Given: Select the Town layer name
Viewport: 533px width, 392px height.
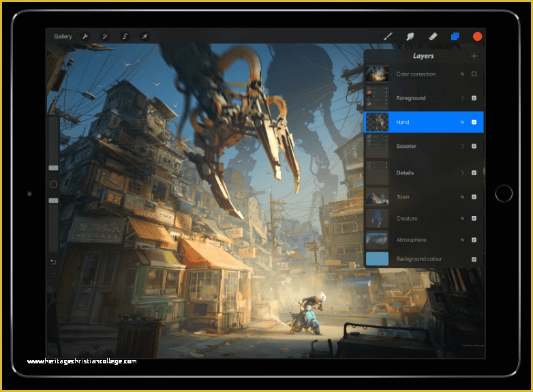Looking at the screenshot, I should (x=403, y=197).
